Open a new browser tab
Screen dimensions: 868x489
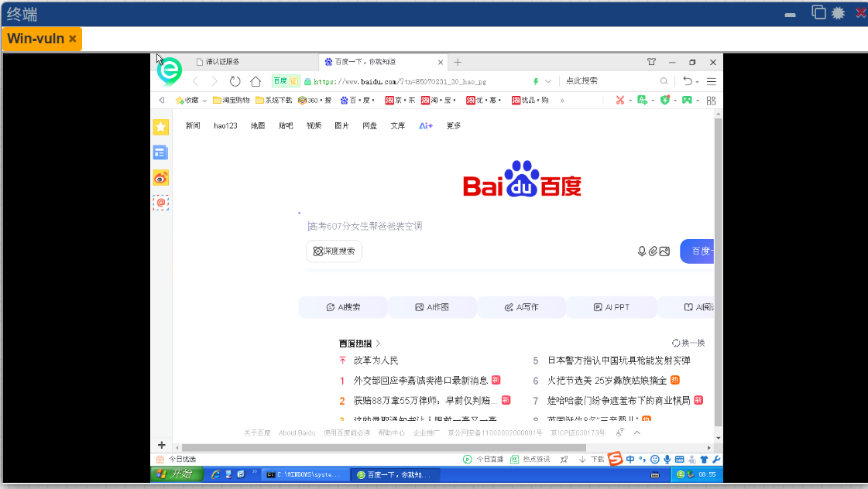coord(458,62)
